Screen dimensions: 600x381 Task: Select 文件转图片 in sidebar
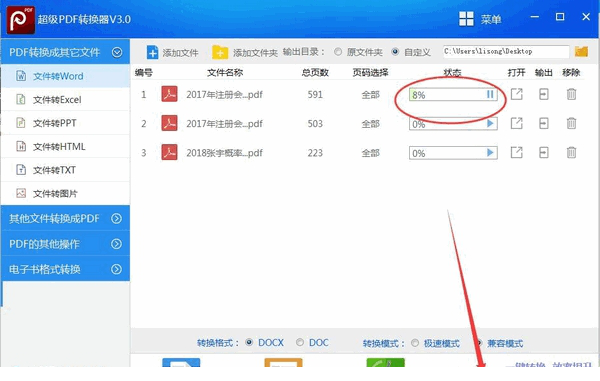(65, 194)
